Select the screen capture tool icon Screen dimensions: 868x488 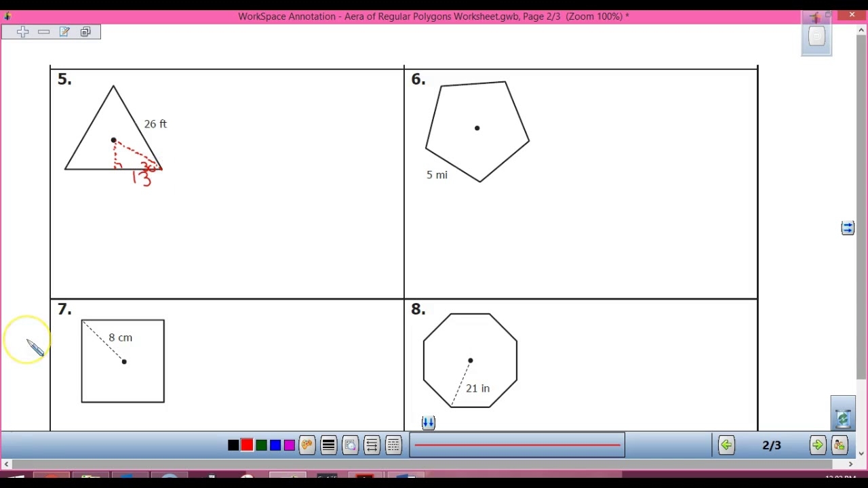[350, 445]
